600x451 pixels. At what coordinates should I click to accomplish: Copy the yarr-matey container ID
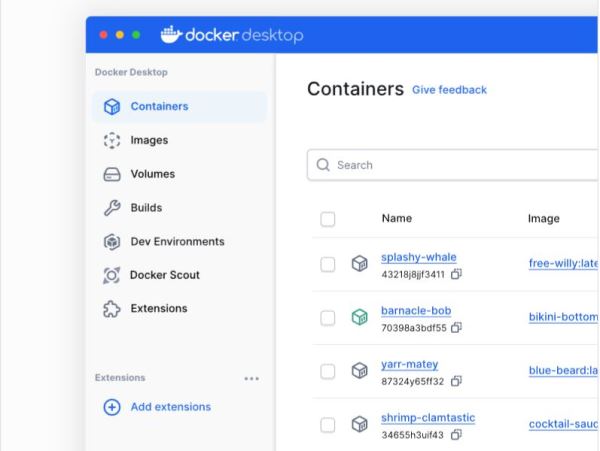point(456,381)
